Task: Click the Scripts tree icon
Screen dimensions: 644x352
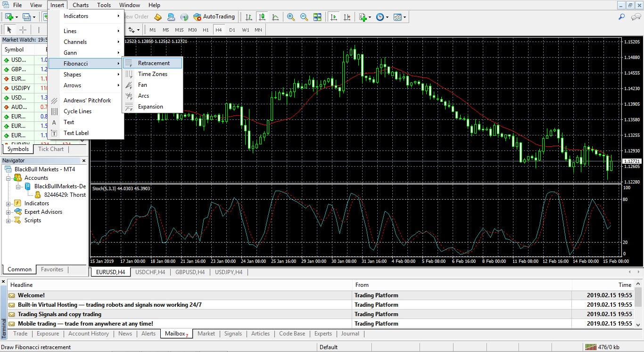Action: (18, 220)
